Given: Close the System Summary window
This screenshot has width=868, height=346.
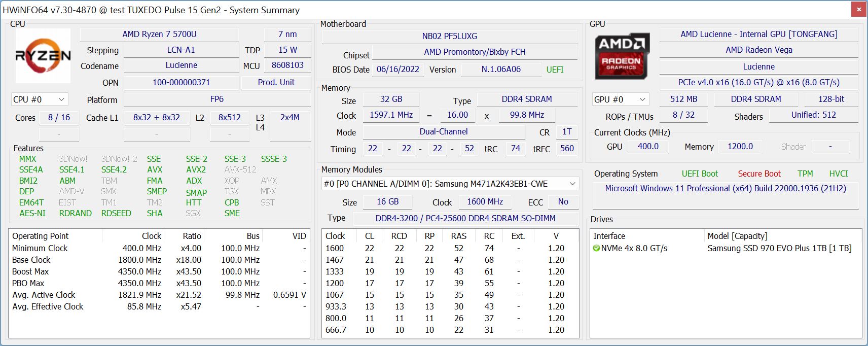Looking at the screenshot, I should tap(859, 9).
